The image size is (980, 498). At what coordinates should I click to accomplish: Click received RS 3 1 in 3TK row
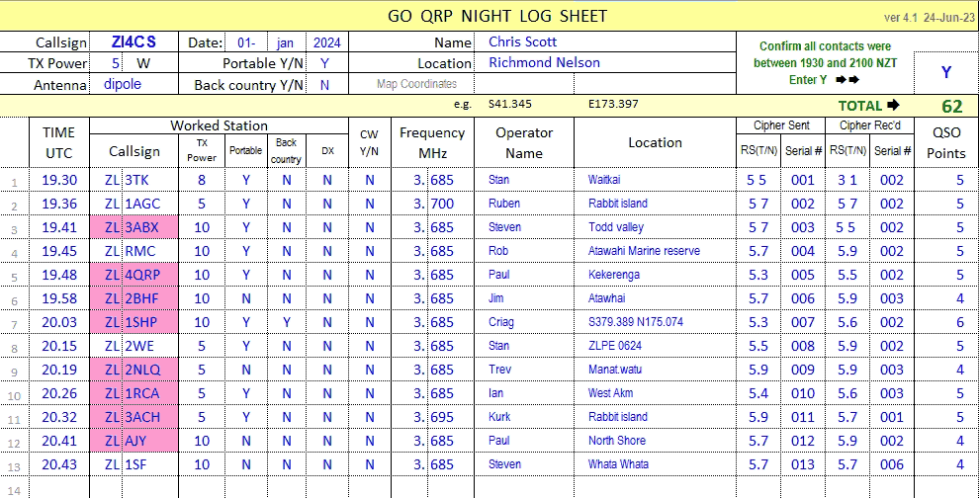(x=847, y=180)
